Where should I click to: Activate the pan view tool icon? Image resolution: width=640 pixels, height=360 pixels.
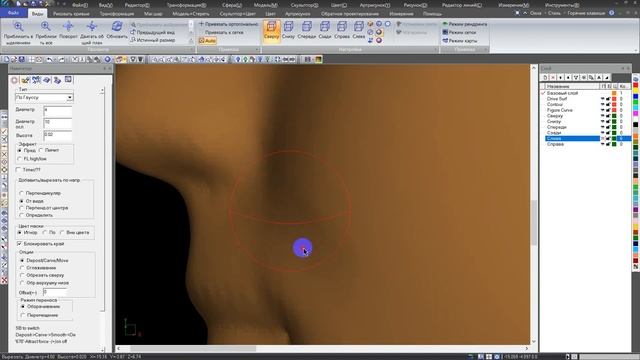pyautogui.click(x=92, y=27)
